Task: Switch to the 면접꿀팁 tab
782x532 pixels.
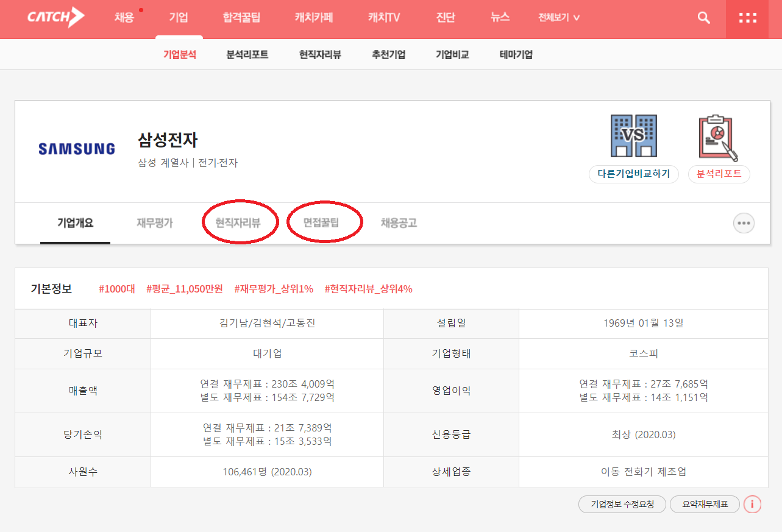Action: point(321,223)
